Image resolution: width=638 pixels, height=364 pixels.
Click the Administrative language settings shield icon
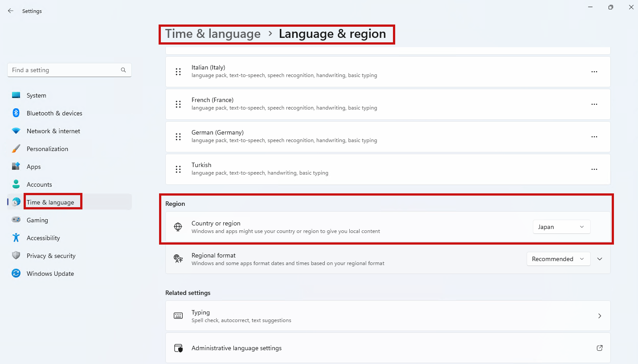tap(178, 348)
